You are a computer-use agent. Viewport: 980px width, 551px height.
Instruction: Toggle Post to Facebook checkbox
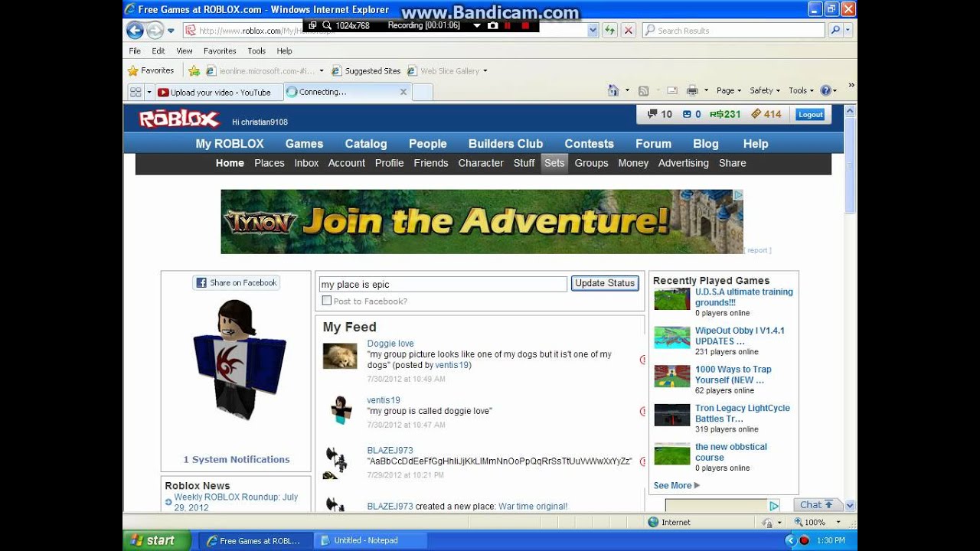tap(327, 301)
